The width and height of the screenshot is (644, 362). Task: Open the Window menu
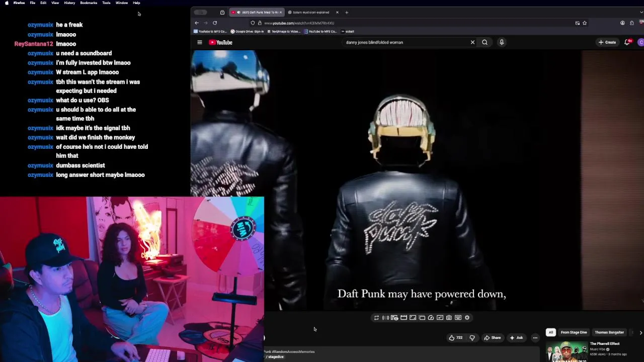coord(122,3)
